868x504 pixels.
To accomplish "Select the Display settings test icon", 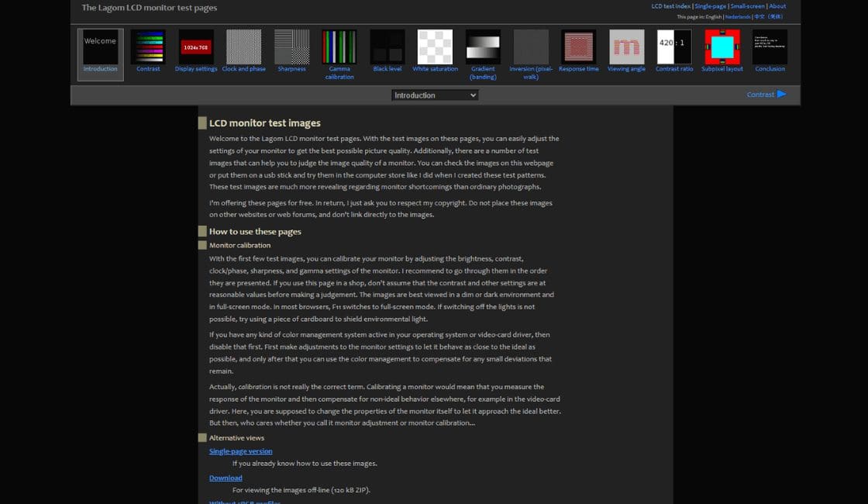I will pyautogui.click(x=196, y=47).
